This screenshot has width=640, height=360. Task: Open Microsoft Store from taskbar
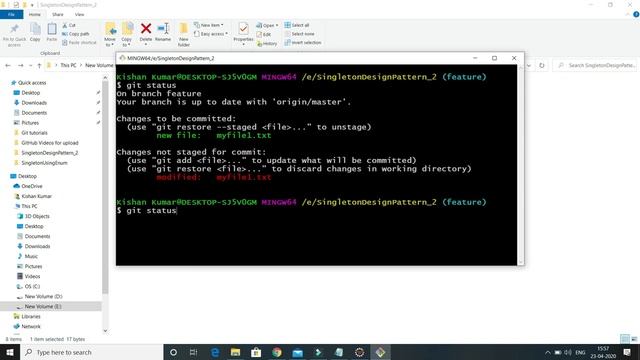(x=256, y=352)
